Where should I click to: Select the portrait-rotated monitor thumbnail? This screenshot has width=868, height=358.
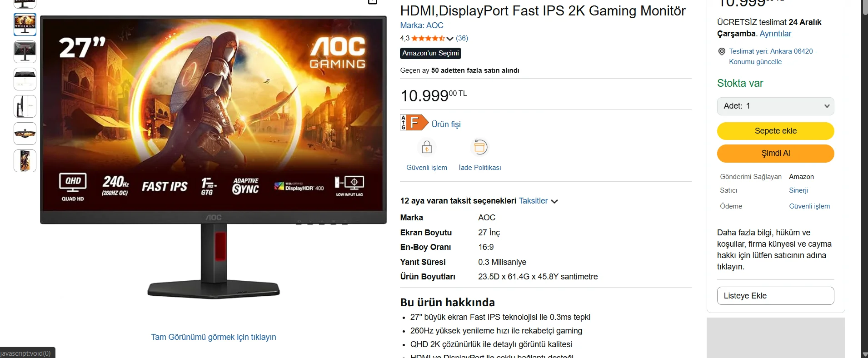[25, 161]
